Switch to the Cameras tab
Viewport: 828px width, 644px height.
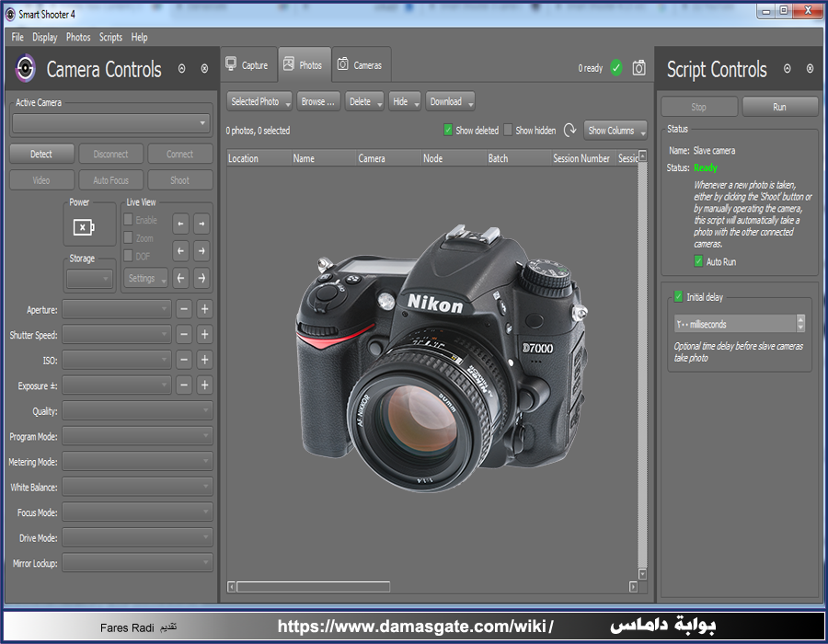point(362,65)
